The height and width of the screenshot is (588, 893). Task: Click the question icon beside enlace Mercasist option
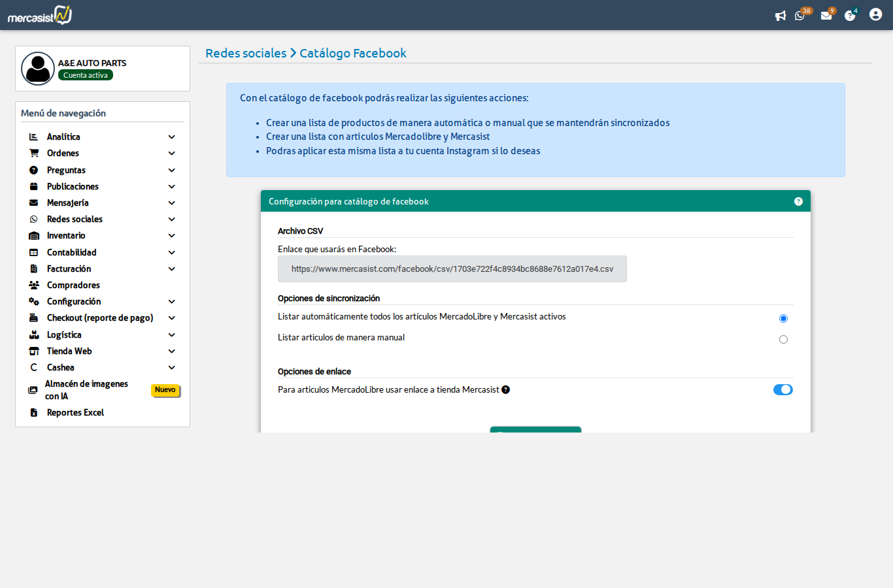505,389
